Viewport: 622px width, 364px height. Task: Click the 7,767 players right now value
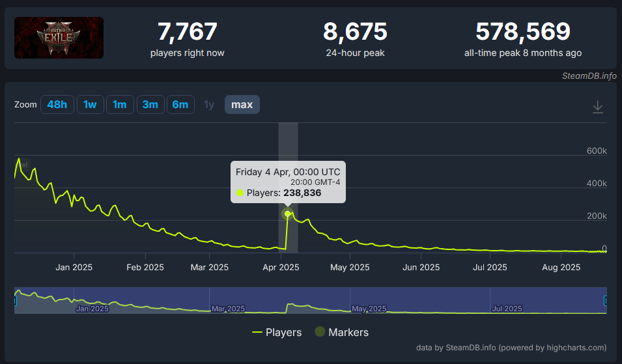(x=187, y=32)
